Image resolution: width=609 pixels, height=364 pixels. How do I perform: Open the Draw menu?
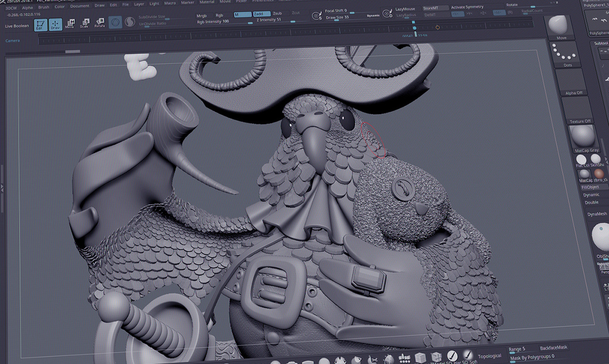click(x=99, y=6)
